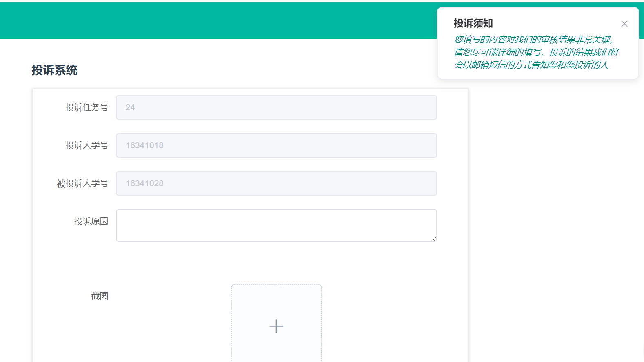Click the 投诉须知 notification title
The image size is (644, 362).
pos(473,23)
